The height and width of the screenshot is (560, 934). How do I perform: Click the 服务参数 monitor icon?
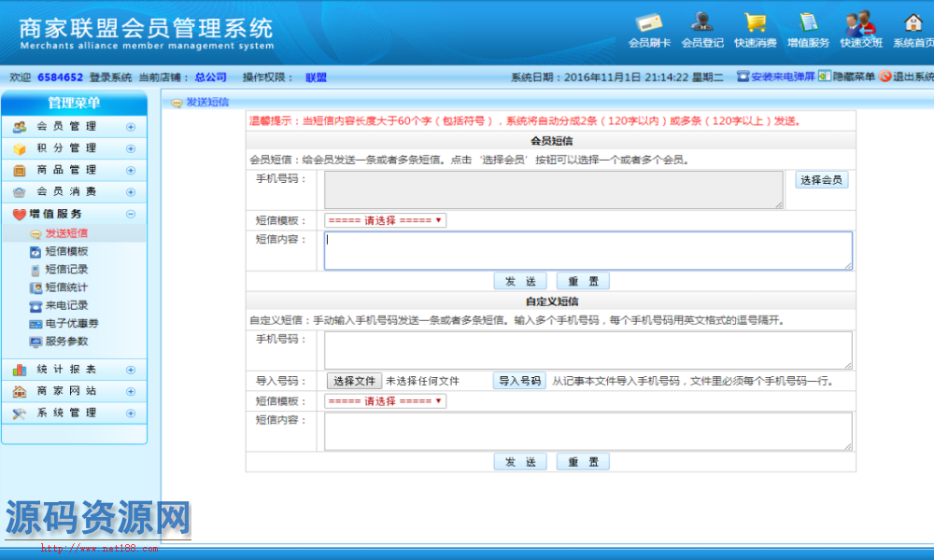[x=35, y=343]
